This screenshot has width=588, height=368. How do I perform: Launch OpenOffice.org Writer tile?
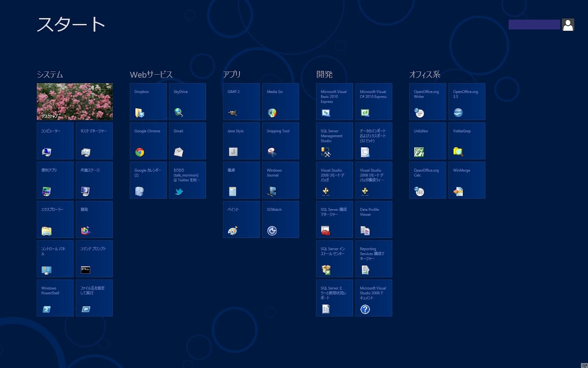pyautogui.click(x=428, y=102)
